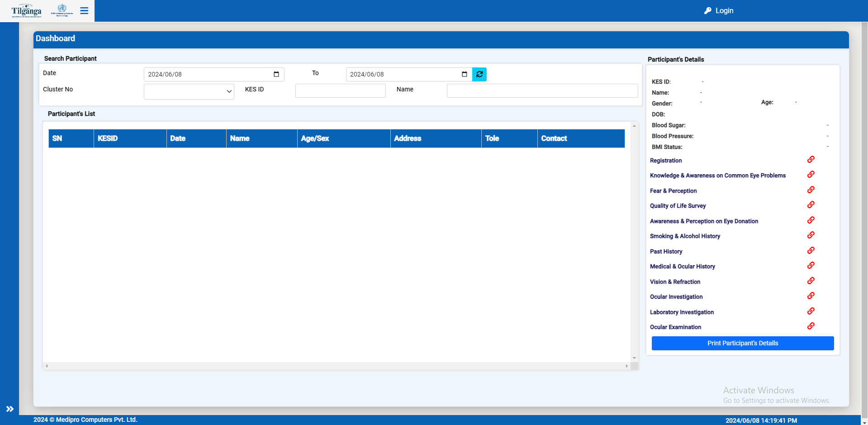The image size is (868, 425).
Task: Open the Fear & Perception link icon
Action: (x=811, y=190)
